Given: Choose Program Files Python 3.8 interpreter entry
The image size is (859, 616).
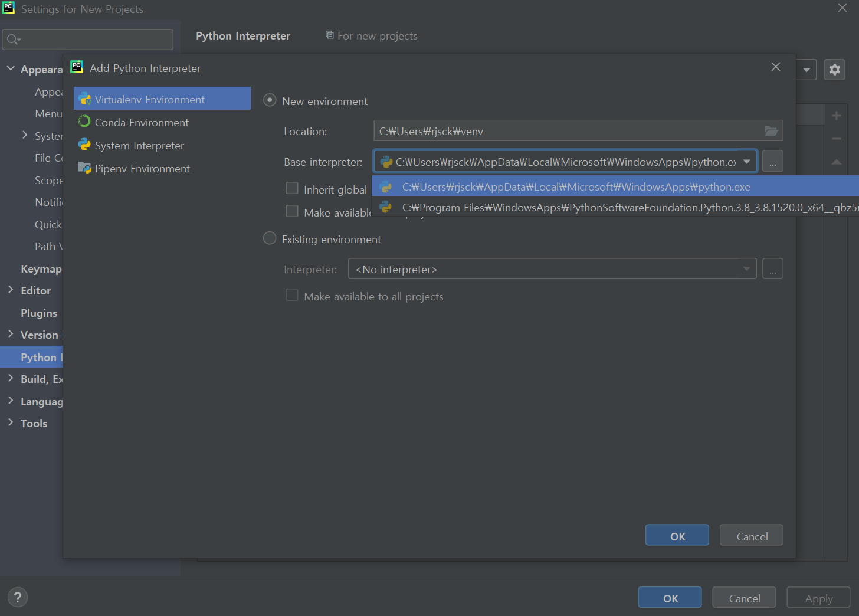Looking at the screenshot, I should pos(615,207).
